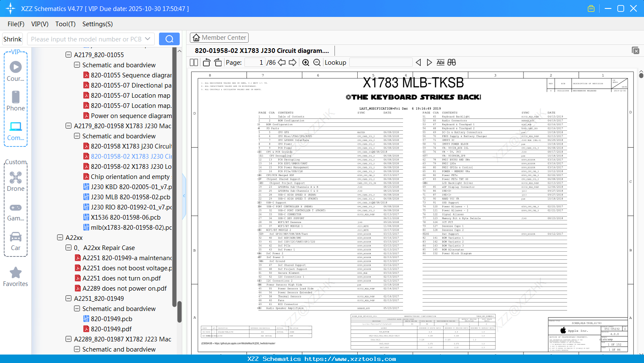Select the 820-01958-02 X1783 J230 Circuit diagram tab
Screen dimensions: 644x363
coord(262,51)
